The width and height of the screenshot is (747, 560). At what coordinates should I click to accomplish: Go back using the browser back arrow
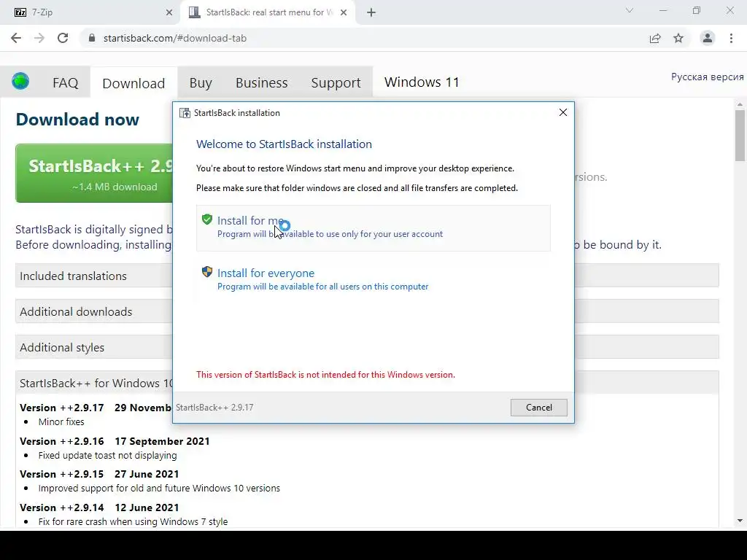click(x=16, y=38)
